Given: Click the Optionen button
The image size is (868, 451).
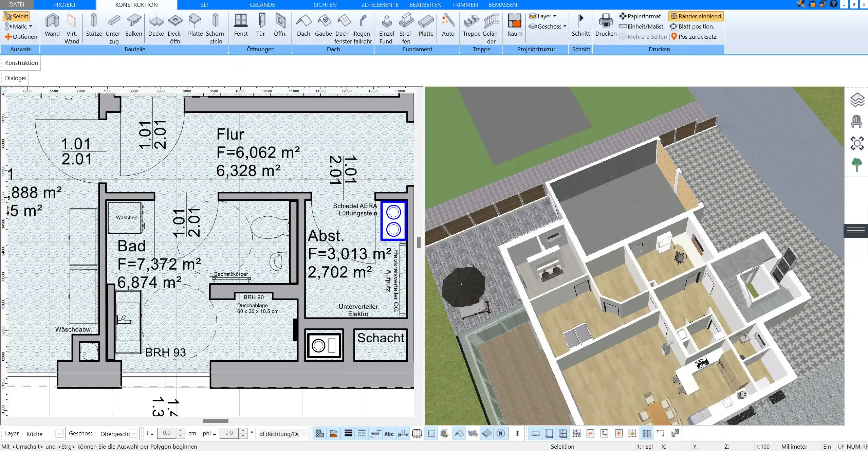Looking at the screenshot, I should [x=21, y=37].
